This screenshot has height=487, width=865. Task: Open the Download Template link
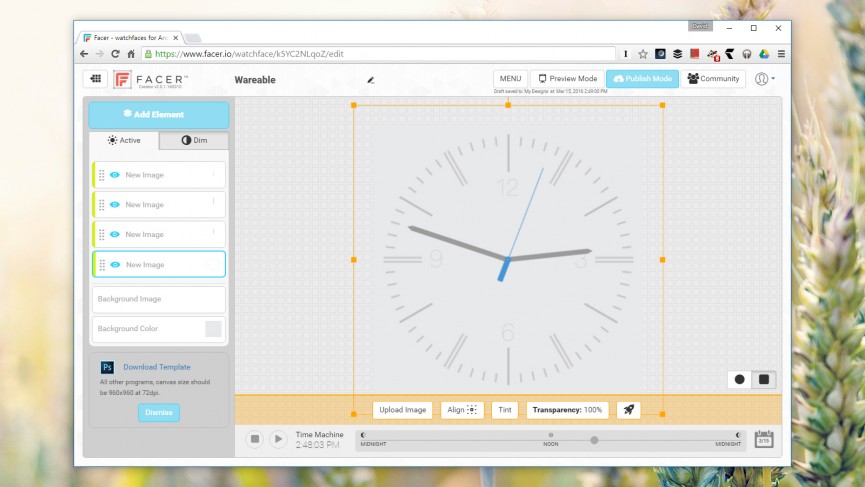click(157, 367)
